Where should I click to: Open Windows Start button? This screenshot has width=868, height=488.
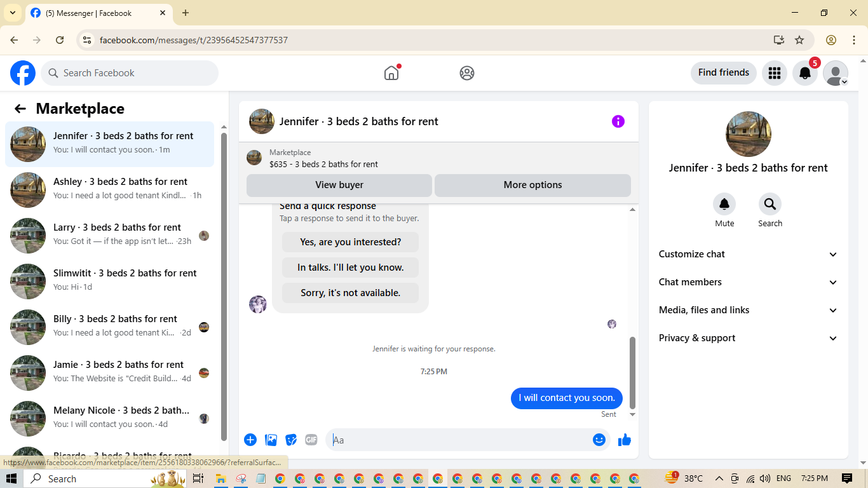click(11, 478)
